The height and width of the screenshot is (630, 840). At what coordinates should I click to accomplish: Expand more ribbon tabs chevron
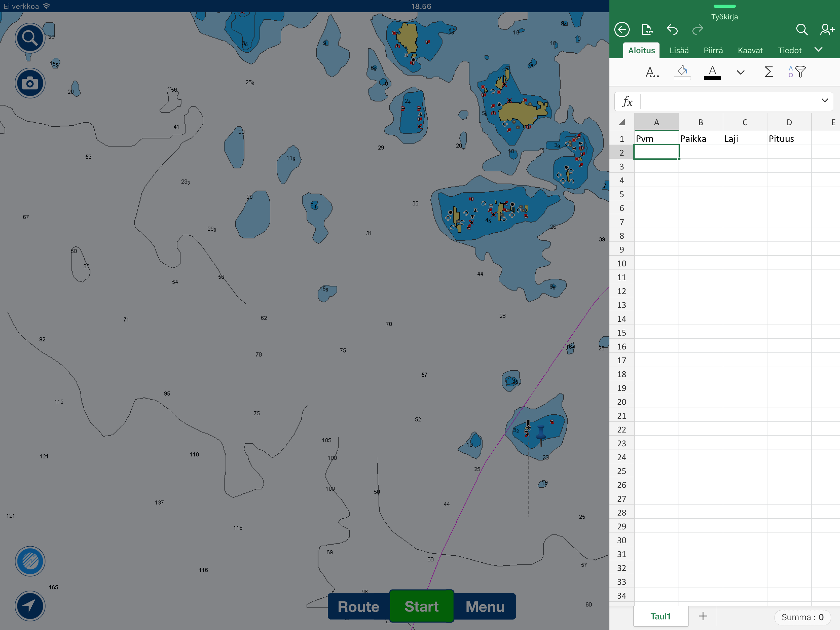tap(818, 50)
